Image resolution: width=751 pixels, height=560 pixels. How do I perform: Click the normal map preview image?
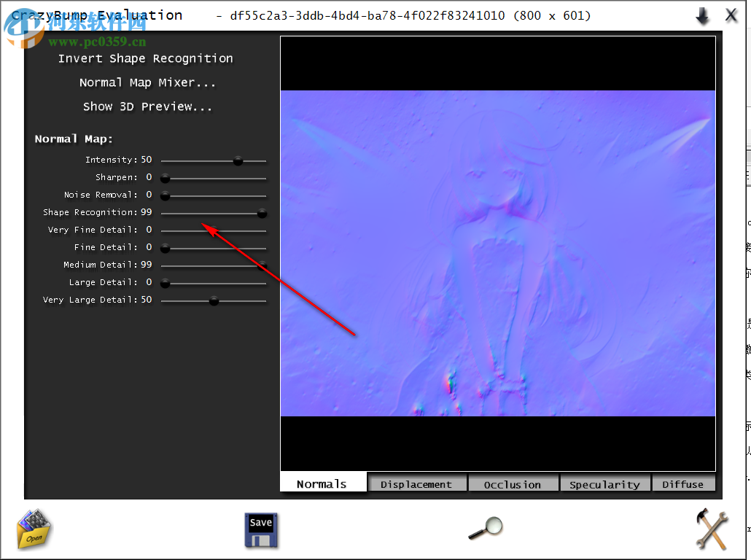498,254
